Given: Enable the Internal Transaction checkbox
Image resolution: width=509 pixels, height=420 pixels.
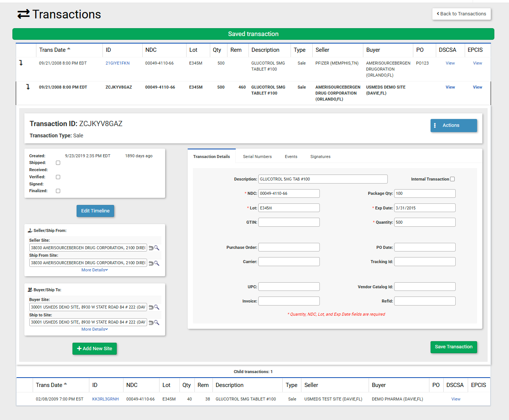Looking at the screenshot, I should [x=452, y=179].
